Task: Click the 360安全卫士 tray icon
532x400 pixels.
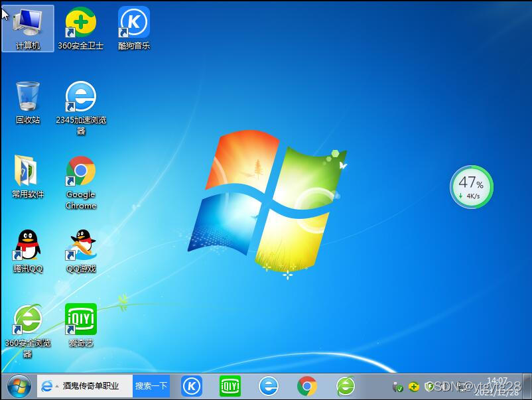Action: click(x=413, y=387)
